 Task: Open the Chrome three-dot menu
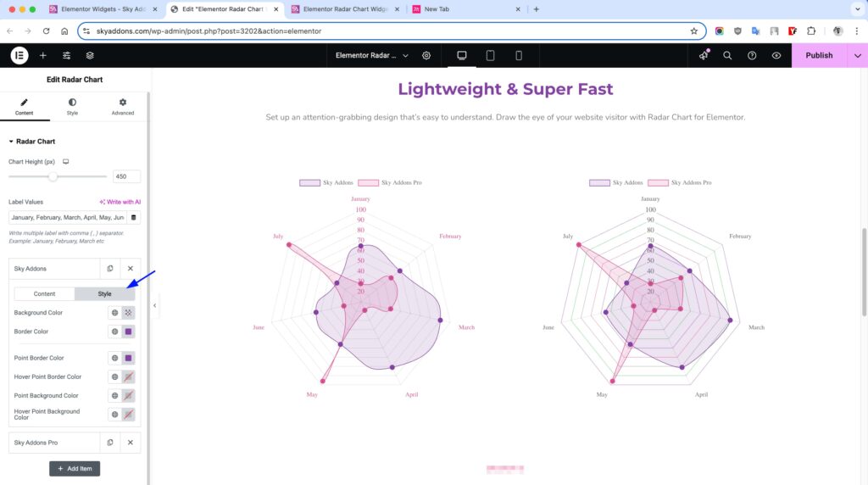tap(857, 31)
